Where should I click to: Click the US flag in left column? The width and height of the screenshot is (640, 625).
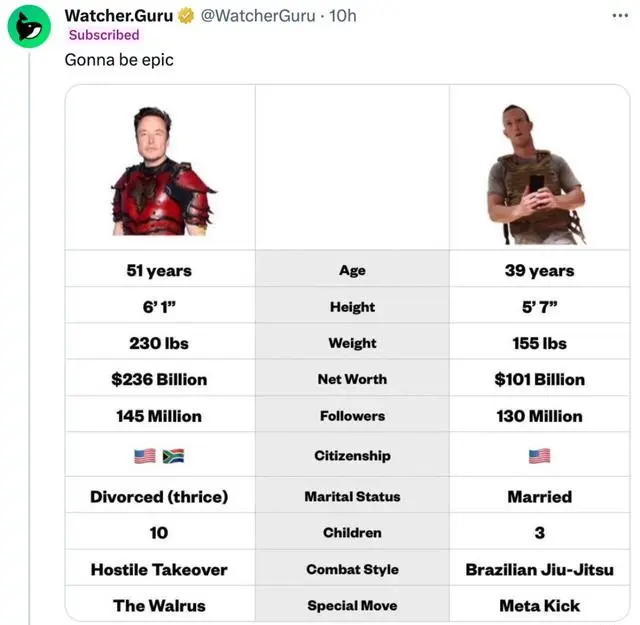pyautogui.click(x=145, y=456)
